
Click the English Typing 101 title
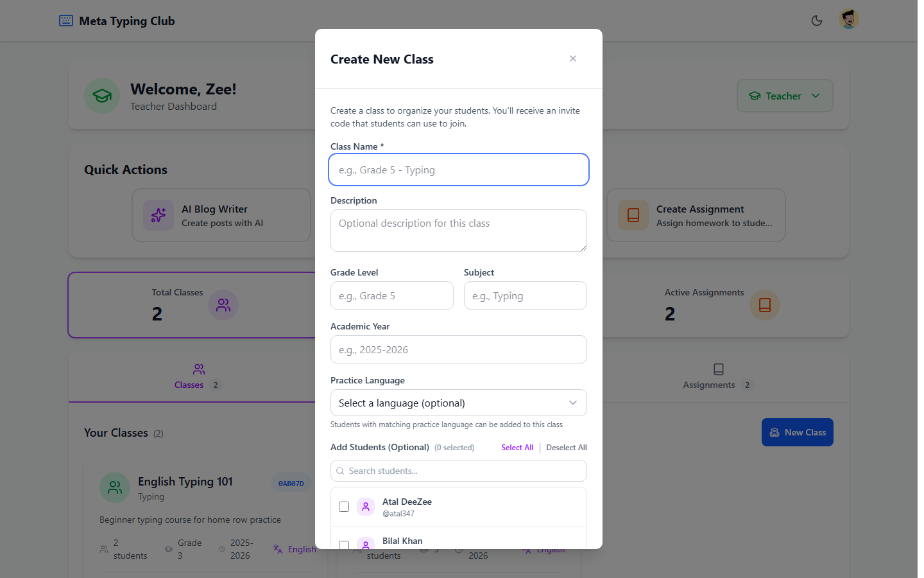[185, 482]
